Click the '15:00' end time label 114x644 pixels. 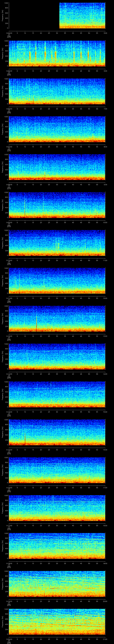click(x=105, y=412)
